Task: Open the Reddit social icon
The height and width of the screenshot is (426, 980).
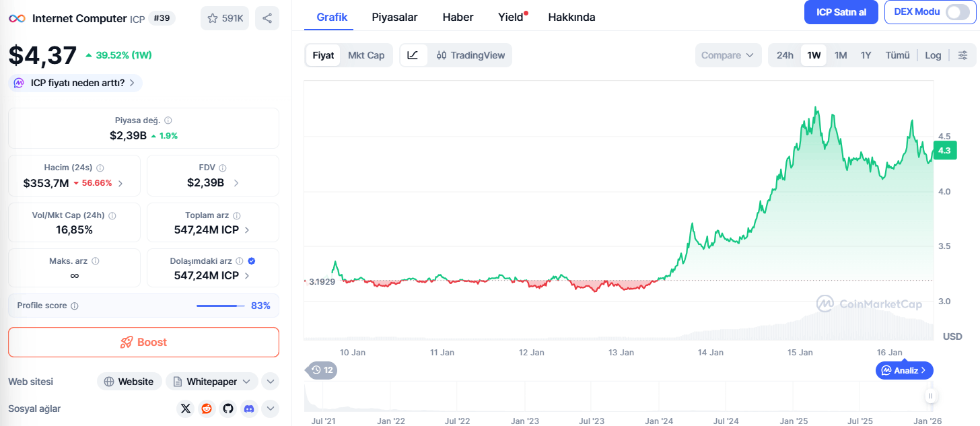Action: (x=207, y=408)
